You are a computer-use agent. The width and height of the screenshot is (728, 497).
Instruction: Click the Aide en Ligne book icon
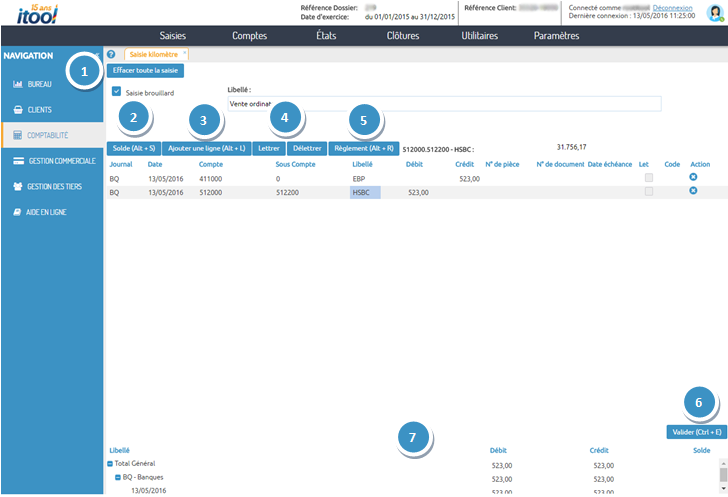coord(18,212)
